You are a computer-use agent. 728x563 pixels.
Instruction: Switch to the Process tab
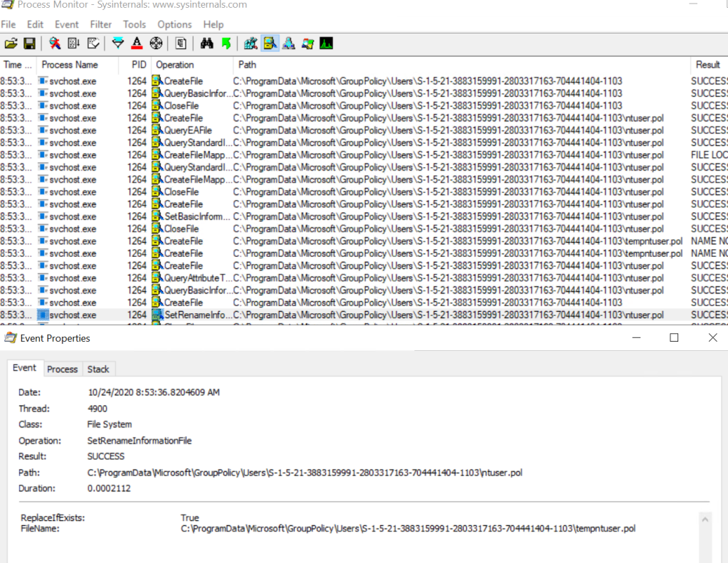point(62,369)
